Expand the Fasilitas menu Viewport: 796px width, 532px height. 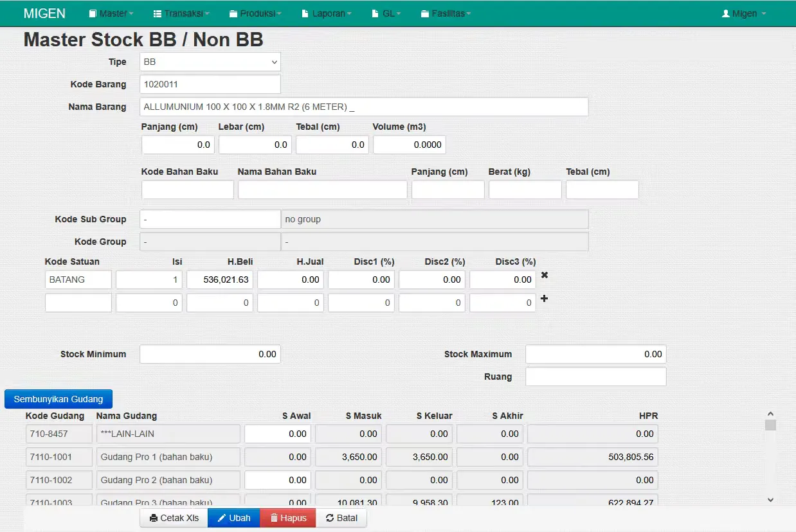pyautogui.click(x=446, y=13)
